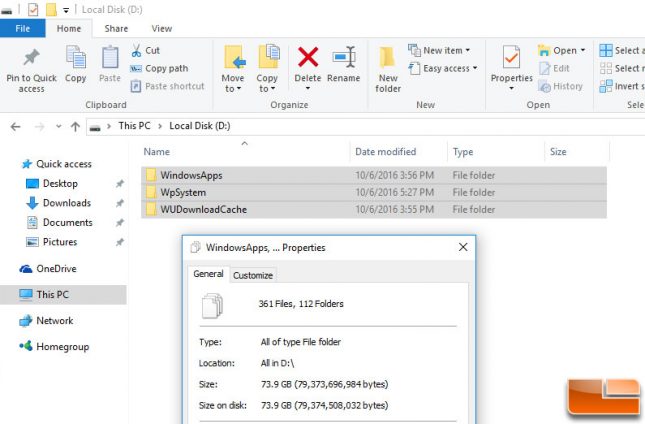Switch to the Customize tab in Properties

[253, 275]
